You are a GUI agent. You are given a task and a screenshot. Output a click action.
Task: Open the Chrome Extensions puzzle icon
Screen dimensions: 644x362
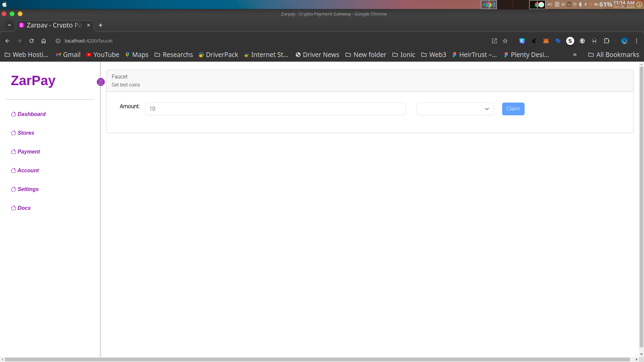[606, 41]
